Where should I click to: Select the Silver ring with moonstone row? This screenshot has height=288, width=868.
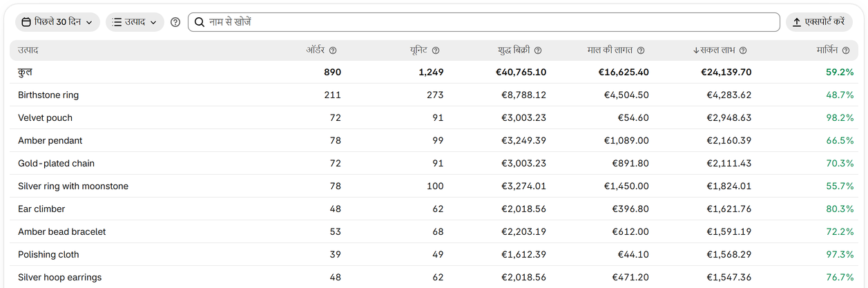click(x=434, y=186)
